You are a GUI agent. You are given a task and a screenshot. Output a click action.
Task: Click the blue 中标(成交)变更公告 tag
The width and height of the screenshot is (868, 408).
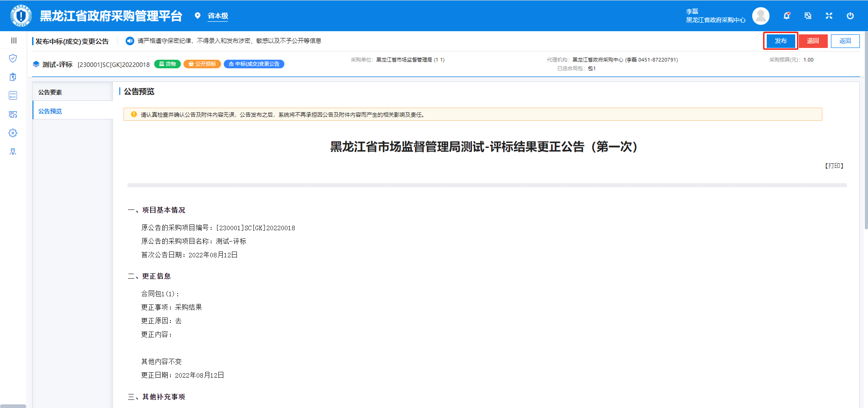pyautogui.click(x=254, y=64)
